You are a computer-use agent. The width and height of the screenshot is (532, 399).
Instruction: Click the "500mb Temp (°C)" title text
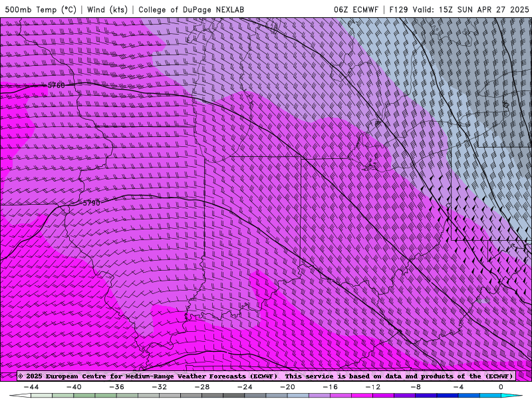(41, 9)
